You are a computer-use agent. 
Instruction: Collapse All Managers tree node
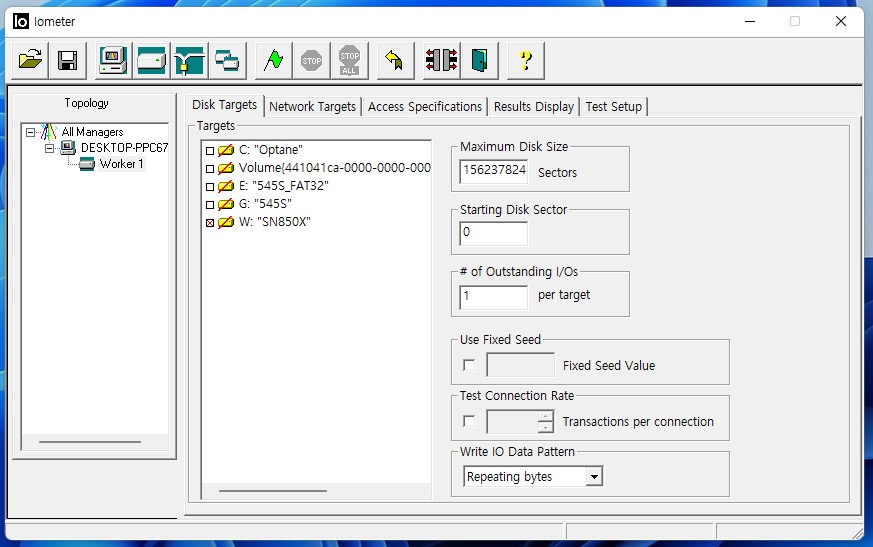[30, 133]
